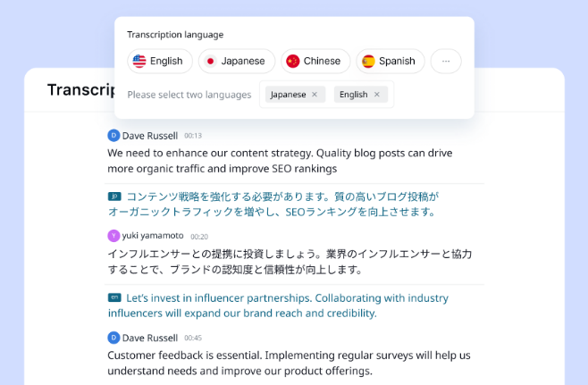Click the yuki yamamoto speaker name
Image resolution: width=588 pixels, height=385 pixels.
click(x=153, y=236)
